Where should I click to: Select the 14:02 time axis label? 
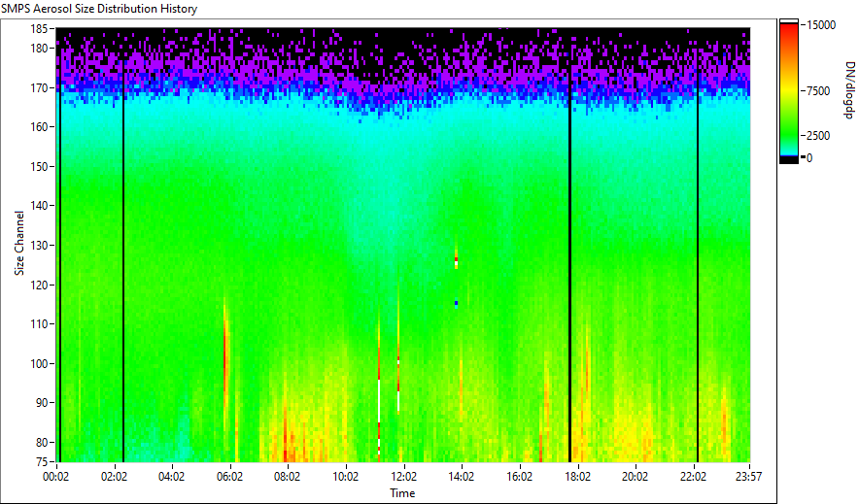(x=462, y=477)
